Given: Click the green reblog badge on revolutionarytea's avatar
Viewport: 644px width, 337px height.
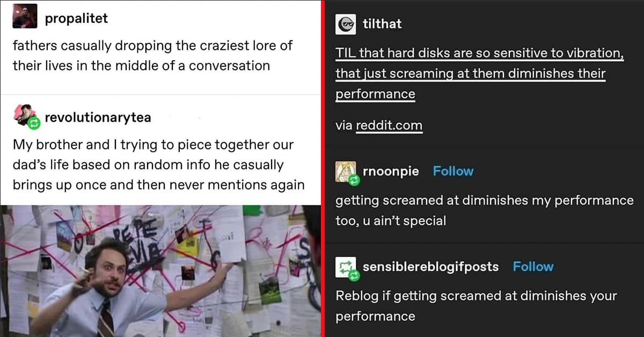Looking at the screenshot, I should tap(35, 122).
